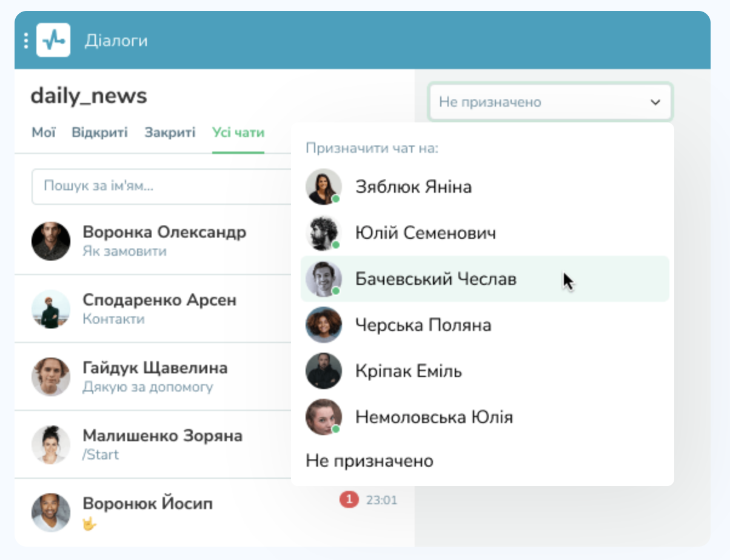Click Зяблюк Яніна's avatar in dropdown

tap(323, 187)
